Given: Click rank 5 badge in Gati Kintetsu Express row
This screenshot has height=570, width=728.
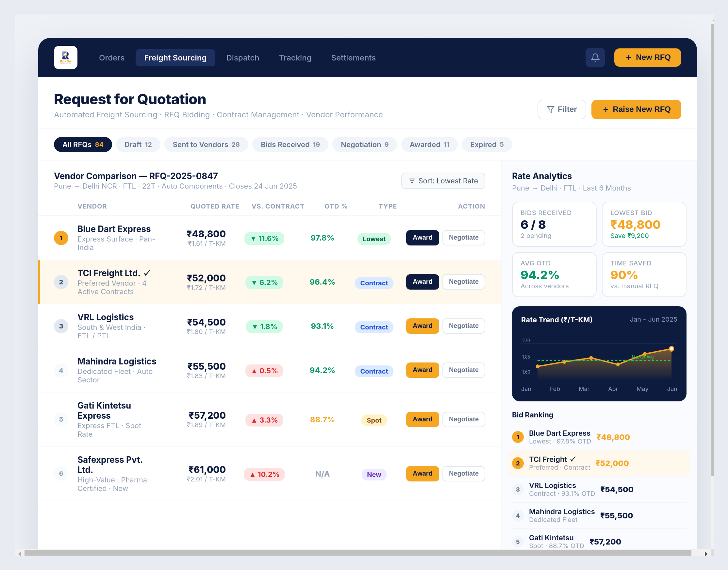Looking at the screenshot, I should 61,419.
